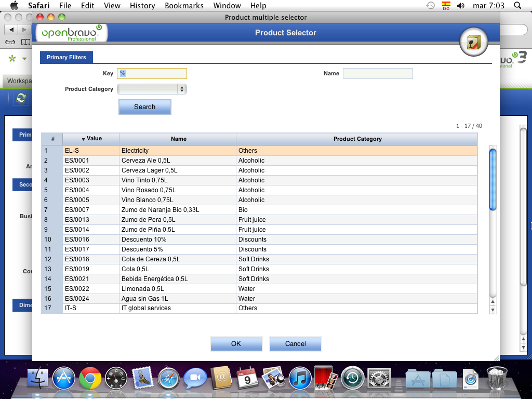
Task: Open Time Machine from the dock
Action: click(353, 379)
